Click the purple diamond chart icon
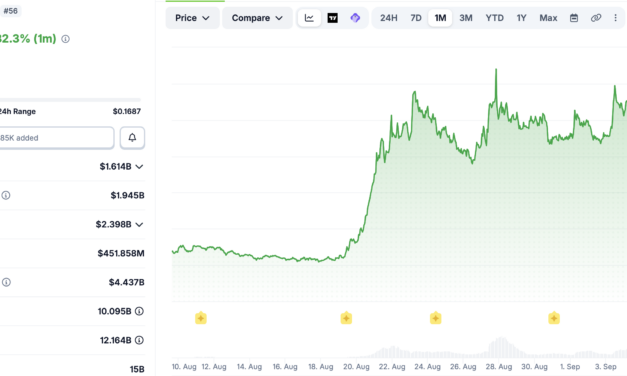This screenshot has height=376, width=627. pyautogui.click(x=355, y=18)
